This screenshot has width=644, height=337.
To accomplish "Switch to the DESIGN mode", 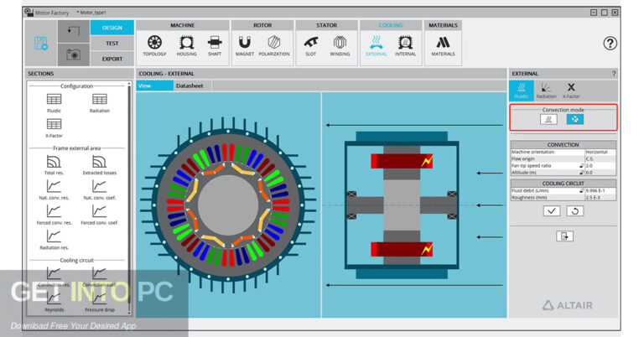I will 112,28.
